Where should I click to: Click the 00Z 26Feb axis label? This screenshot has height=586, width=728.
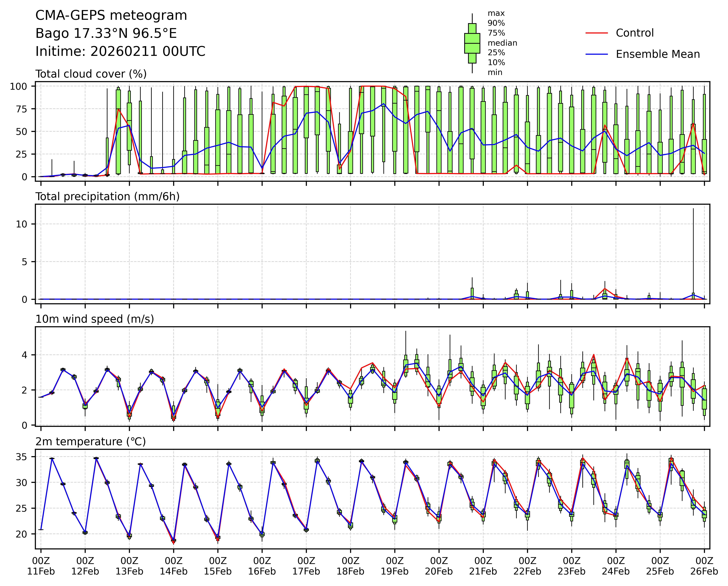coord(704,566)
